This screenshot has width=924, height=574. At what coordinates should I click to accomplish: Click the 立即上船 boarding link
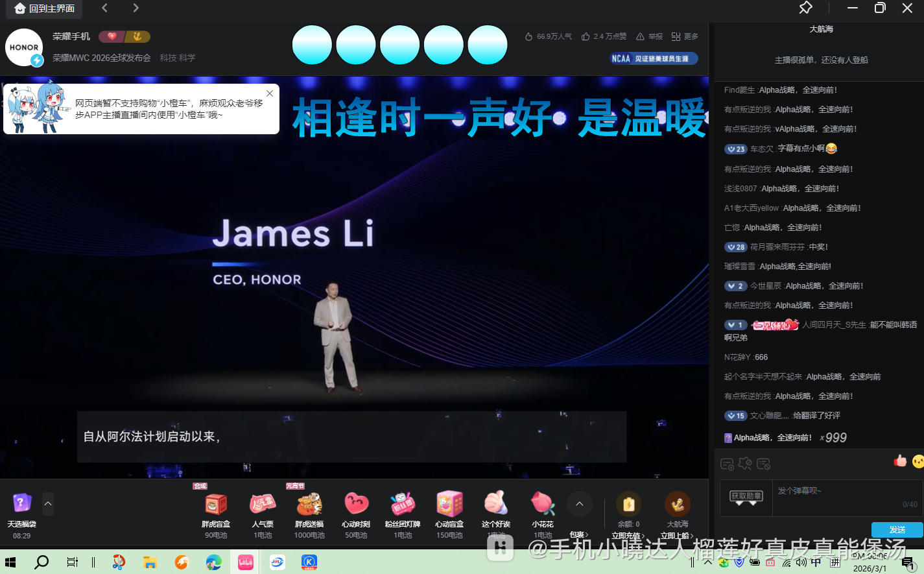(677, 535)
